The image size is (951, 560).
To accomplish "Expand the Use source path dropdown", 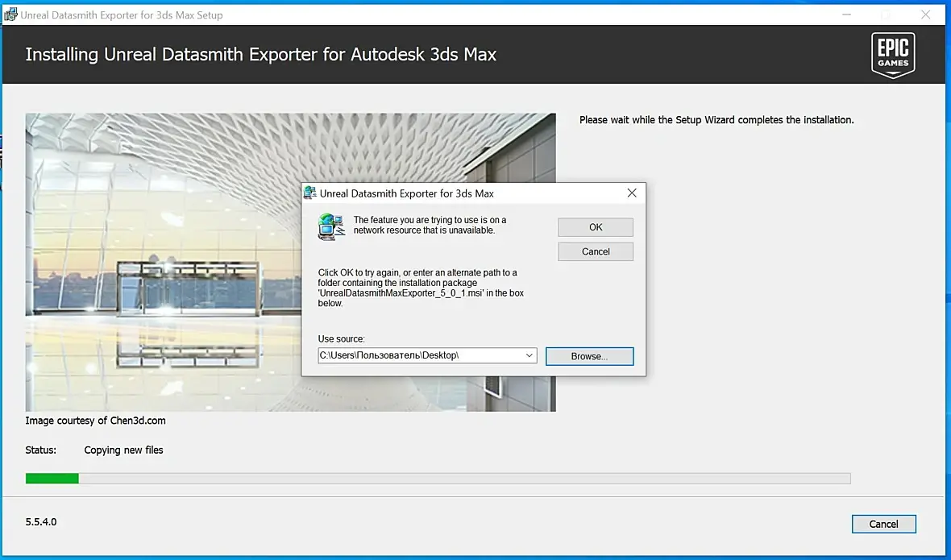I will pos(529,355).
